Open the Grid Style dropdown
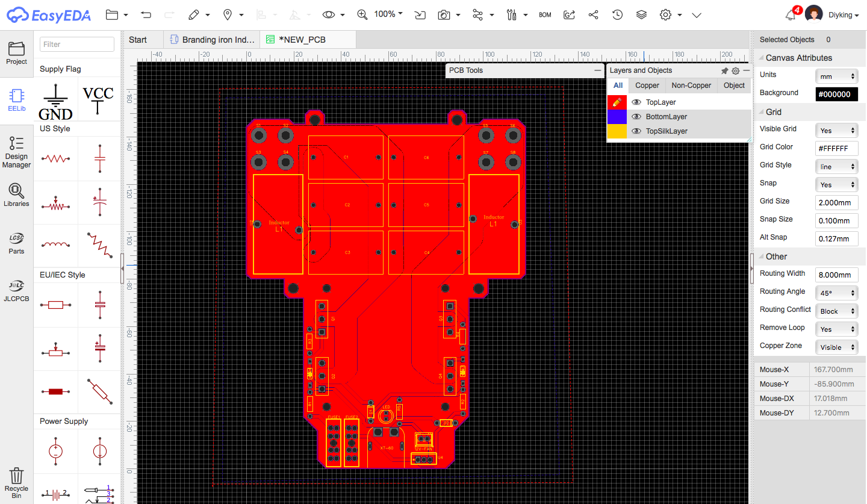The height and width of the screenshot is (504, 867). click(836, 166)
